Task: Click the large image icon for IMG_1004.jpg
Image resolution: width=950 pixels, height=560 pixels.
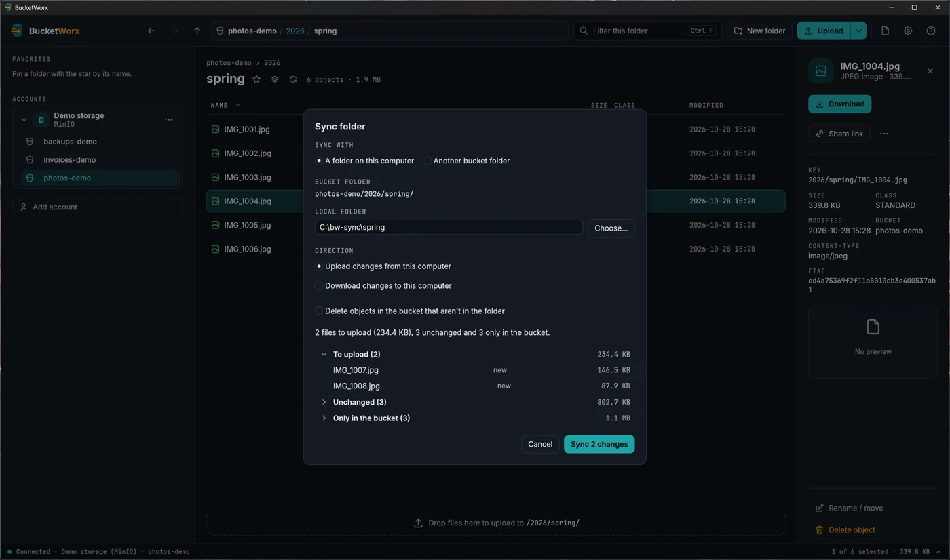Action: pos(820,71)
